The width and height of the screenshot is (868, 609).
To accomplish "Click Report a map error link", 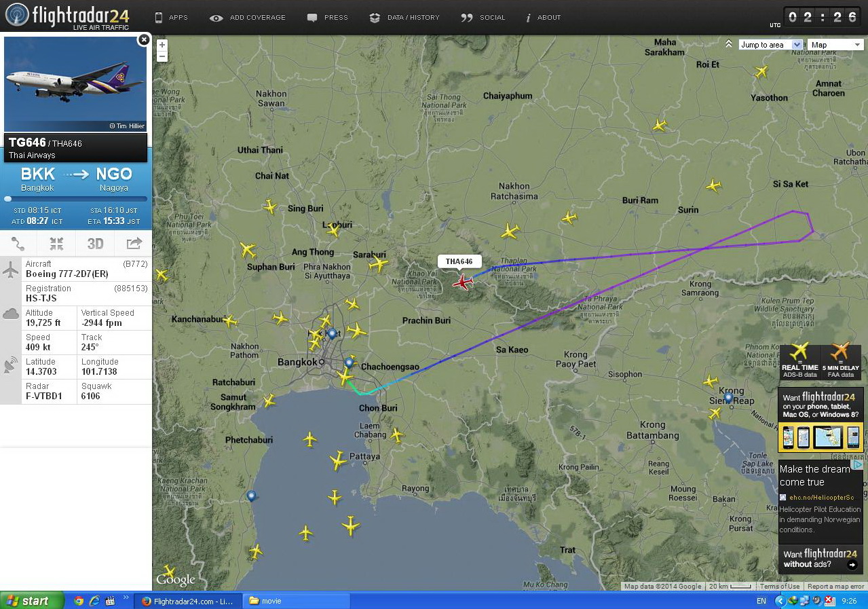I will 835,587.
